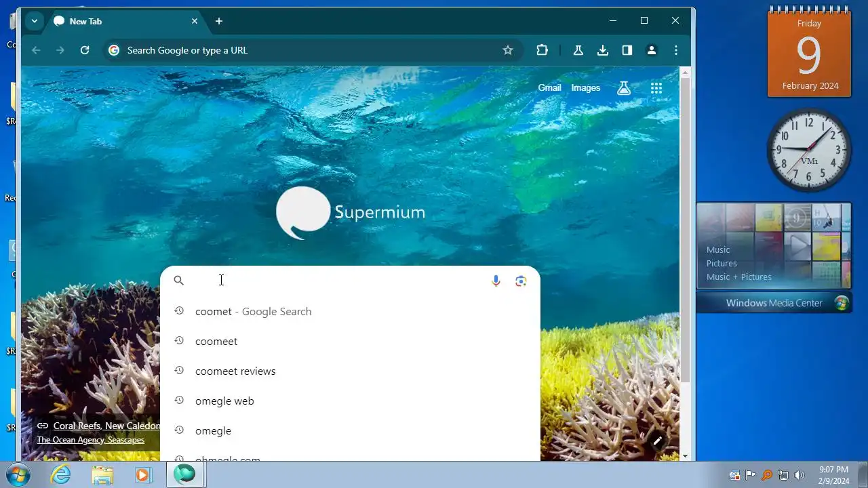Open the Coral Reefs, New Caledonia link
This screenshot has height=488, width=868.
106,426
